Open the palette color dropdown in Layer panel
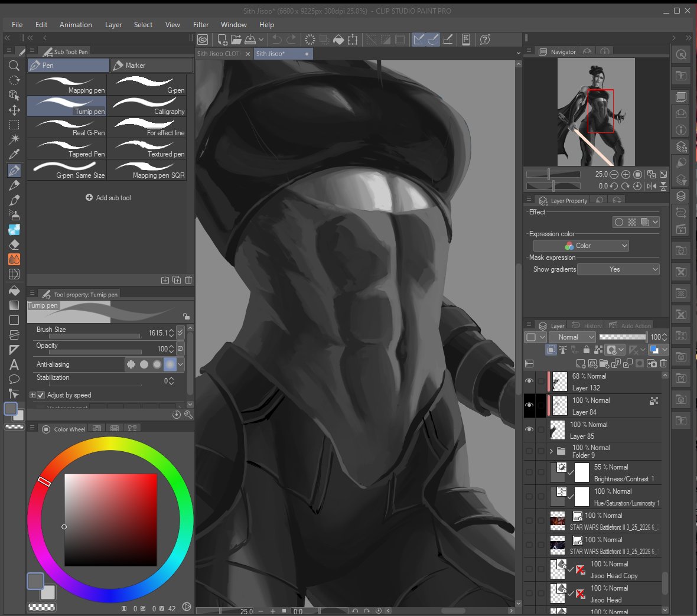Screen dimensions: 697x616 click(665, 350)
